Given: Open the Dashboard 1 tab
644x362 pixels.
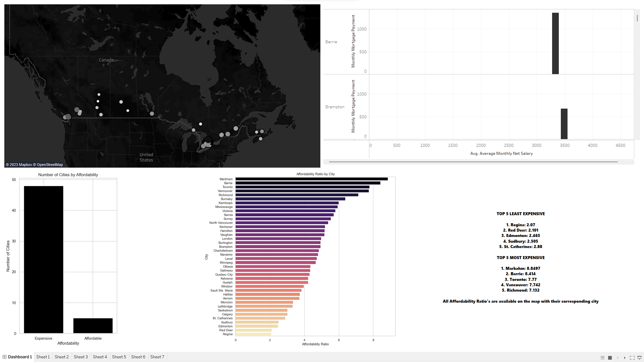Looking at the screenshot, I should click(20, 357).
